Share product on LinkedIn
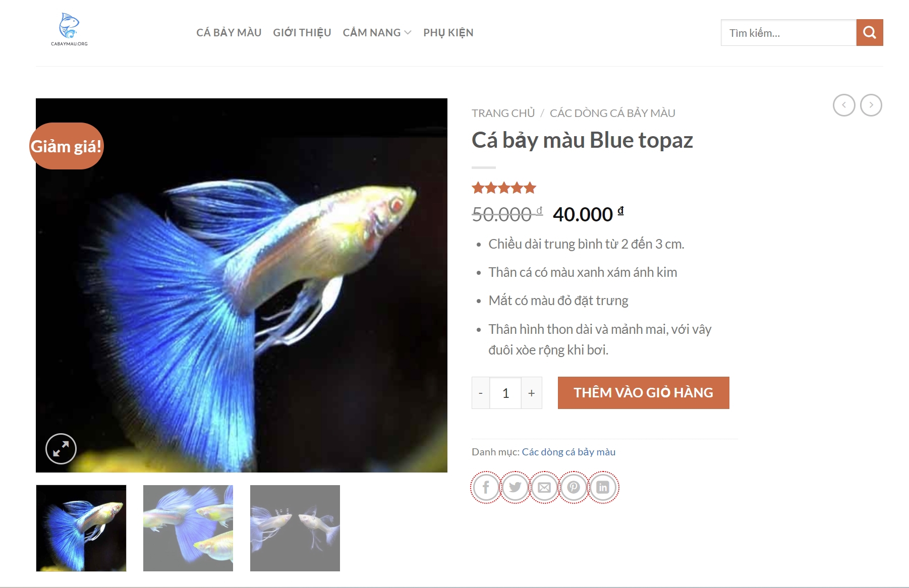Screen dimensions: 909x588 pyautogui.click(x=603, y=487)
